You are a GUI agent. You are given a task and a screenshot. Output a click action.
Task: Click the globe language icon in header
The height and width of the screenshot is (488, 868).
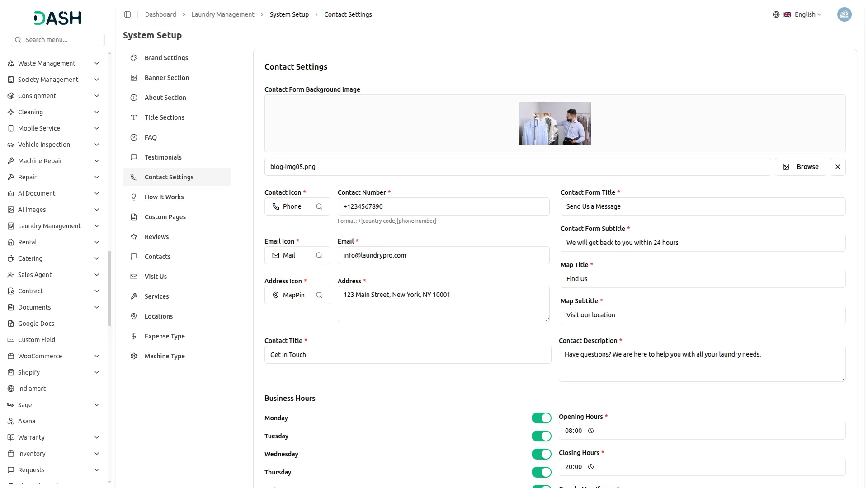pos(776,14)
